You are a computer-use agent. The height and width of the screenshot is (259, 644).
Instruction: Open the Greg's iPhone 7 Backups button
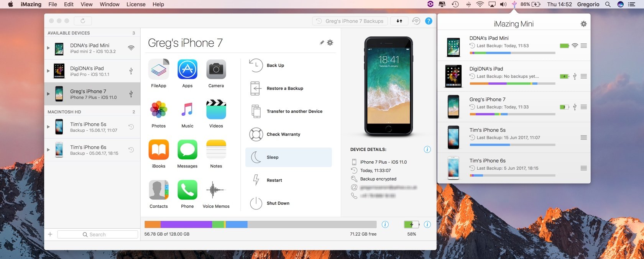350,21
